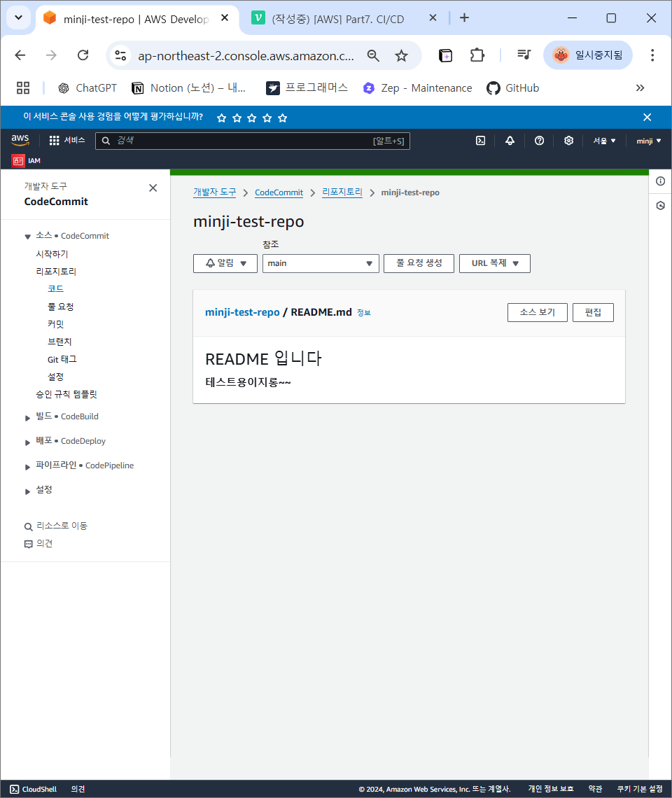
Task: Open the AWS CloudShell icon in top navigation
Action: coord(481,141)
